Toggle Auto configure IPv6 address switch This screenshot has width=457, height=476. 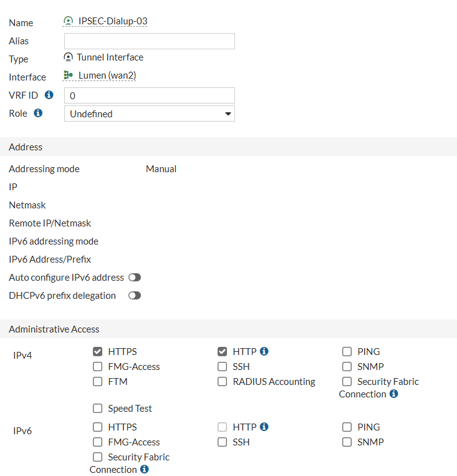tap(134, 278)
